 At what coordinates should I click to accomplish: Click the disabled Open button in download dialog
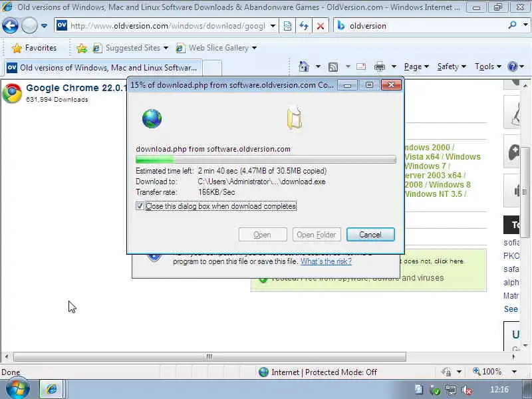coord(263,235)
